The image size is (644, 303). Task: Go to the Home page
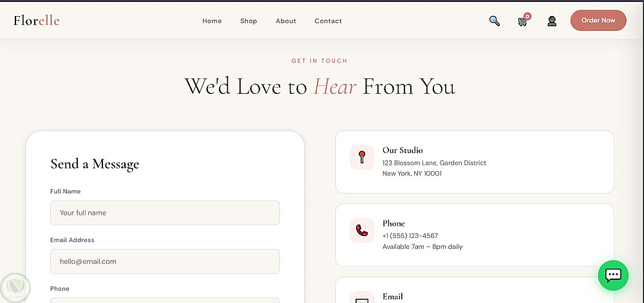pos(212,21)
